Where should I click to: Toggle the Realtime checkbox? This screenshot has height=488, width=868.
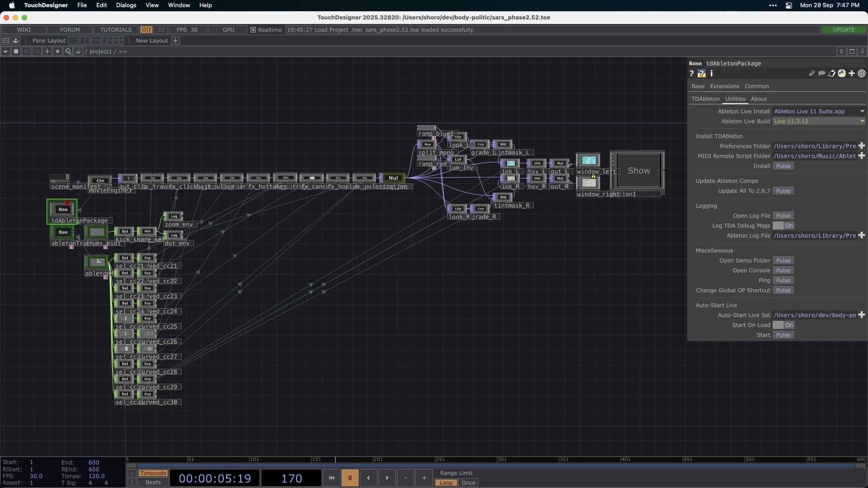pos(253,30)
